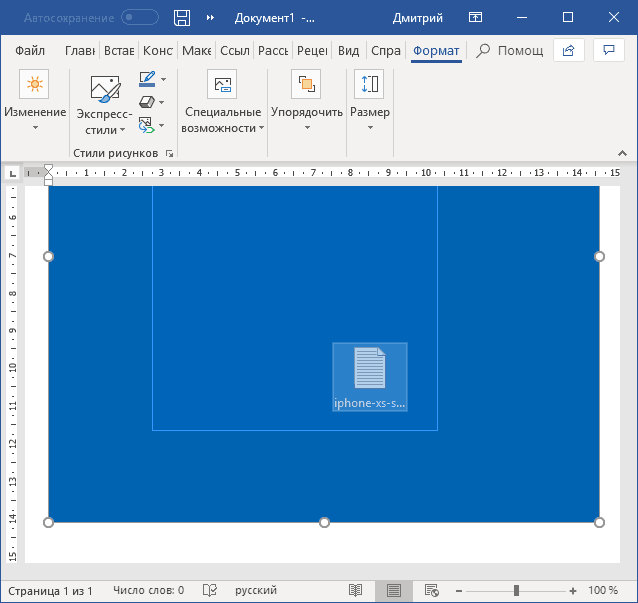The height and width of the screenshot is (603, 638).
Task: Click the tab stop selector L button
Action: pos(13,174)
